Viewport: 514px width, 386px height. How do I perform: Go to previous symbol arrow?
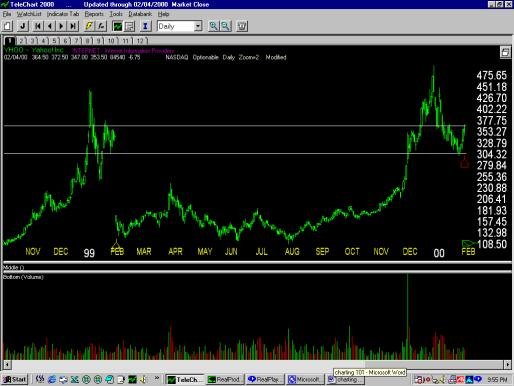point(50,26)
